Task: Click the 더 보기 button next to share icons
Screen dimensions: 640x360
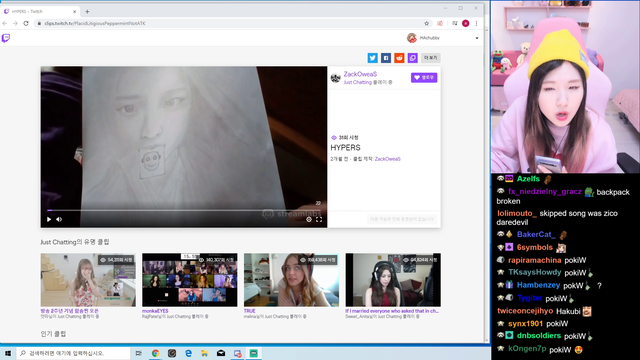Action: tap(430, 58)
